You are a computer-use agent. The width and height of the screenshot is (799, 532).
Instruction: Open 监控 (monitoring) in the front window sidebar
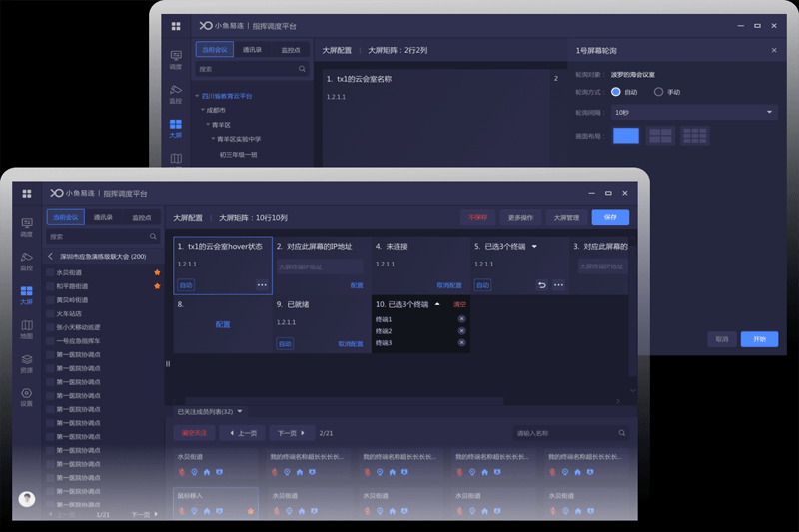coord(27,260)
